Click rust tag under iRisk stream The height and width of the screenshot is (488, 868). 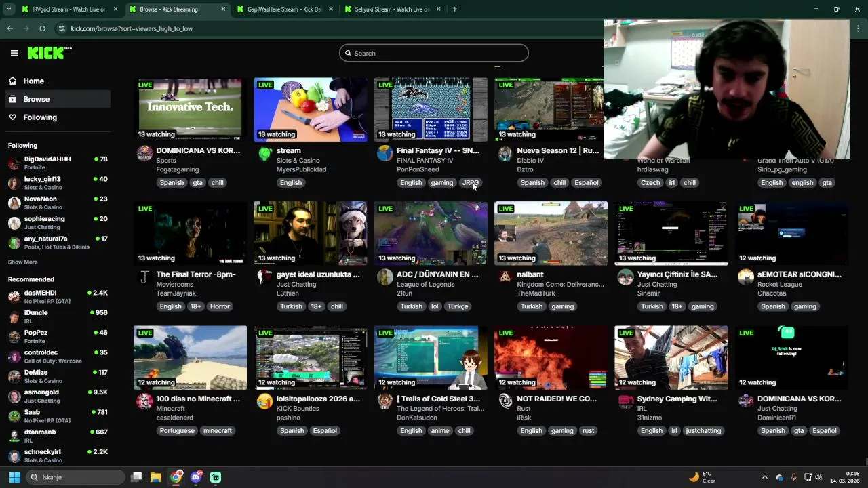(x=588, y=430)
